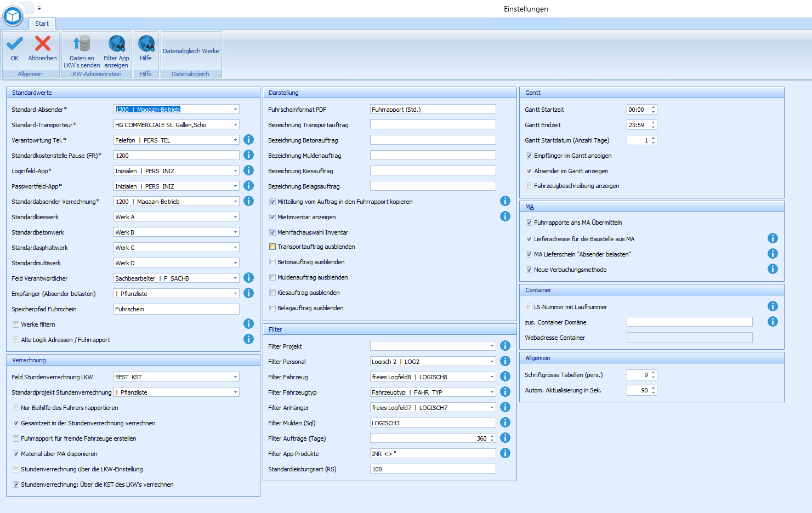Screen dimensions: 812x513
Task: Open the Hilfe help icon
Action: 146,43
